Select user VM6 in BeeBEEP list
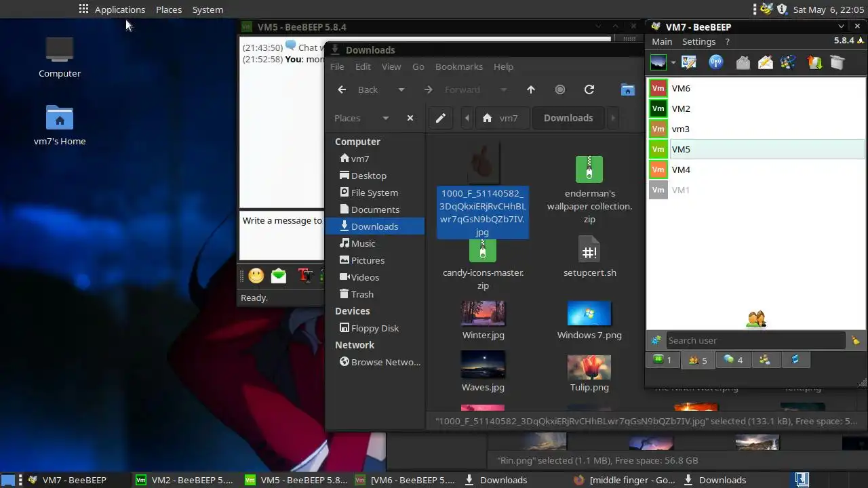 tap(757, 88)
